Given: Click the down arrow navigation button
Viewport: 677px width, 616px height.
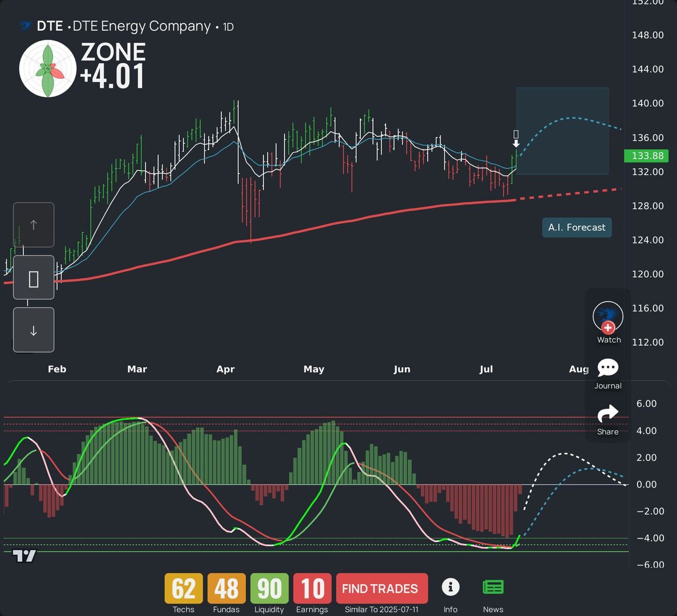Looking at the screenshot, I should coord(34,330).
